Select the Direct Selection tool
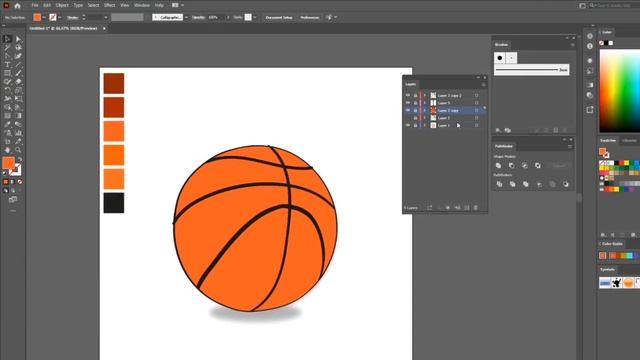 coord(18,39)
